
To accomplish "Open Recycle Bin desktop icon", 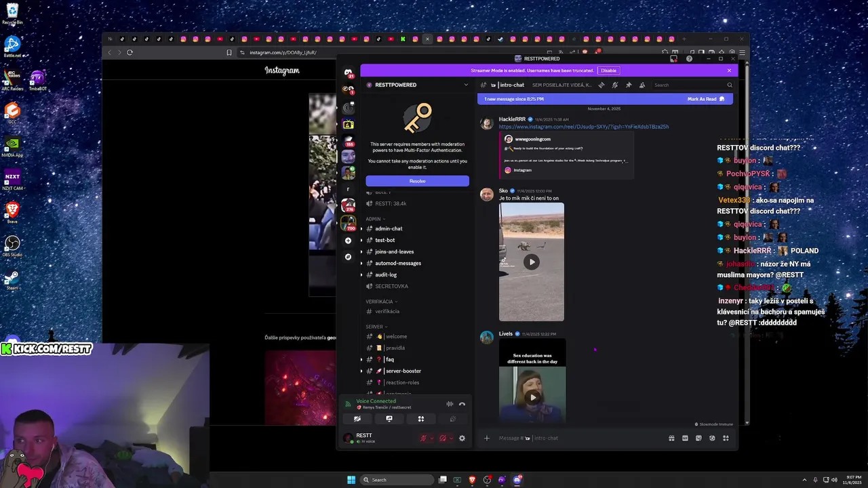I will click(x=12, y=14).
